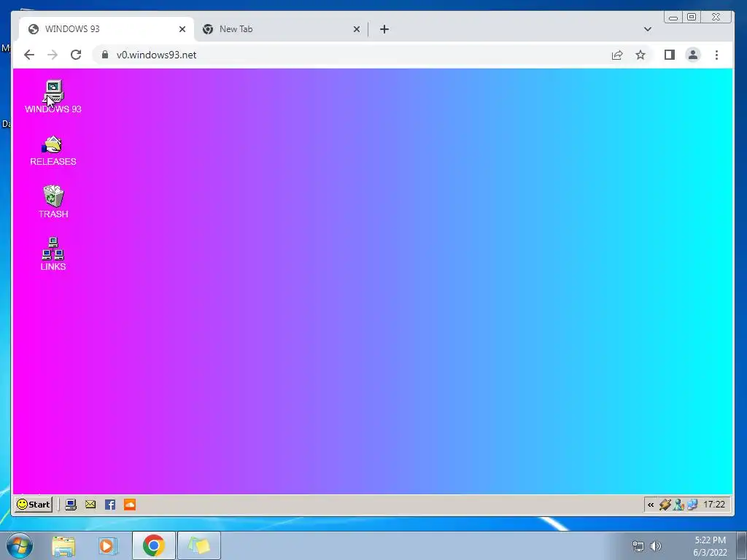Click the browser forward arrow
Screen dimensions: 747x560
coord(53,55)
